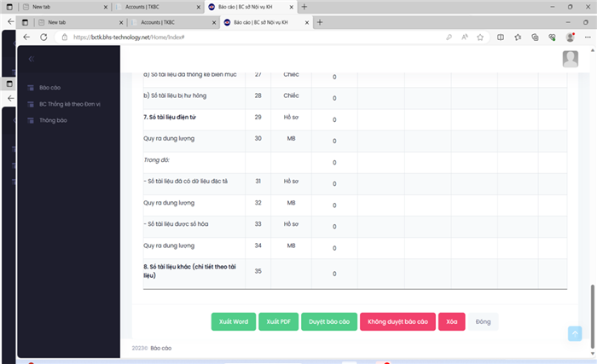Image resolution: width=597 pixels, height=364 pixels.
Task: Open BC Thống kê theo Đơn vị
Action: 64,104
